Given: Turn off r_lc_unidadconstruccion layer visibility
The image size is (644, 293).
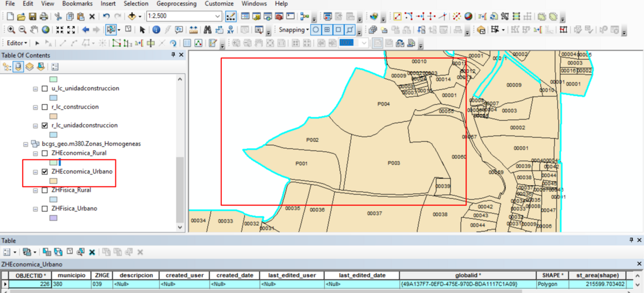Looking at the screenshot, I should tap(45, 125).
